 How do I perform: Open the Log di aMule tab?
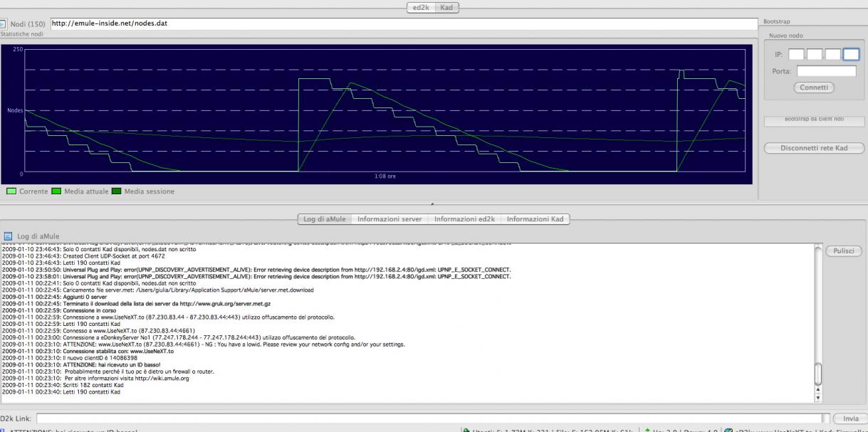325,218
